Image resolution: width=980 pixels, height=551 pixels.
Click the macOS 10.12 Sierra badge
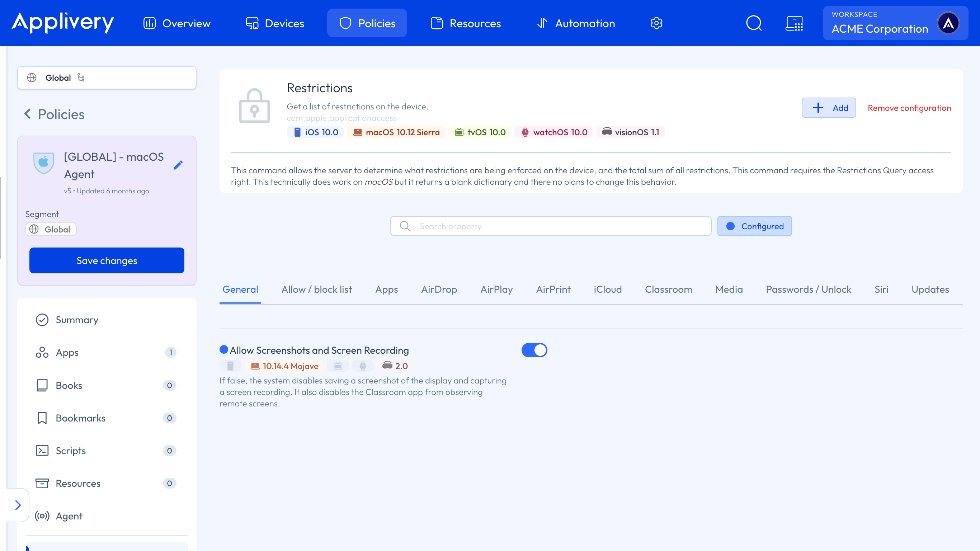coord(396,132)
